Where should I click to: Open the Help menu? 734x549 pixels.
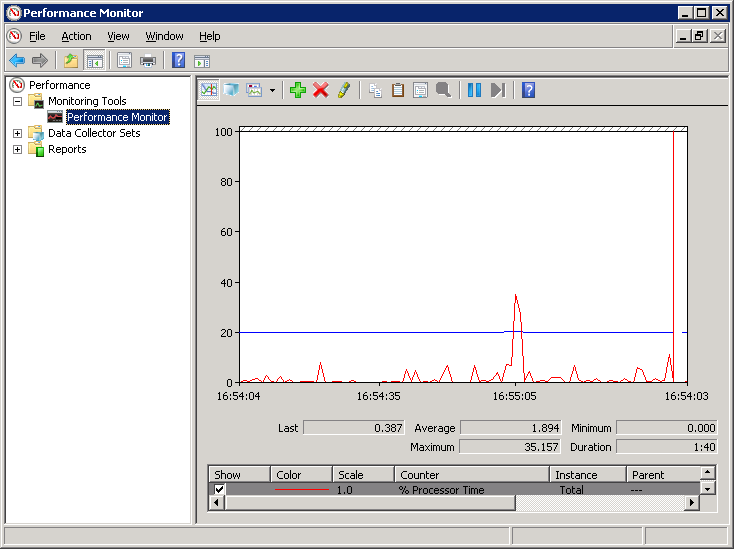click(x=209, y=36)
